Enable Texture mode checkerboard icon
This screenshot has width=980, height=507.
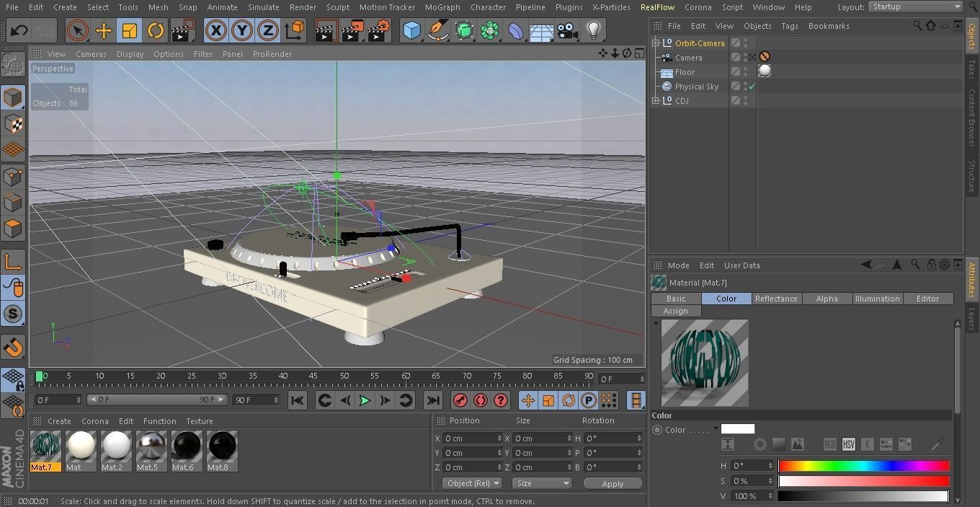[13, 123]
